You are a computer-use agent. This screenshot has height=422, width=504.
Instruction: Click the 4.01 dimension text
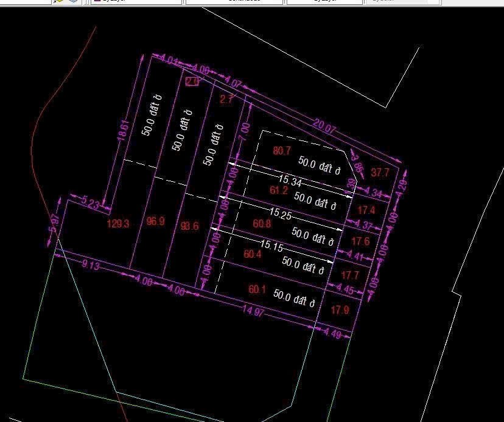169,60
